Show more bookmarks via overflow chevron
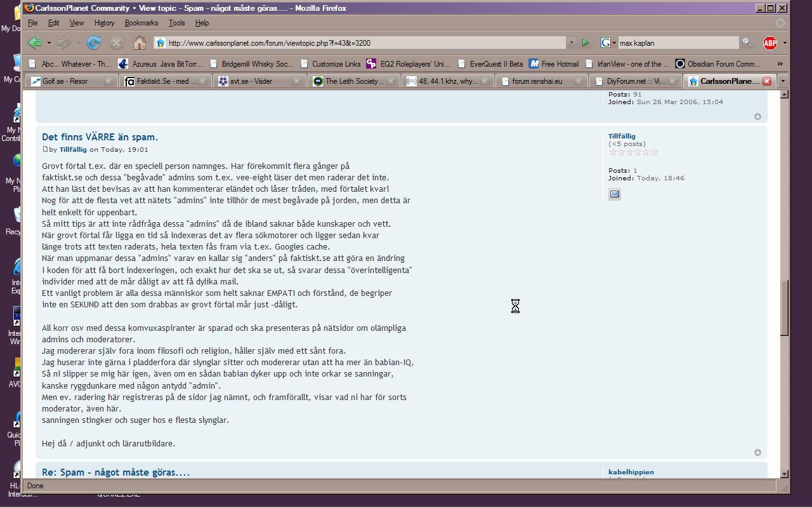 coord(780,63)
